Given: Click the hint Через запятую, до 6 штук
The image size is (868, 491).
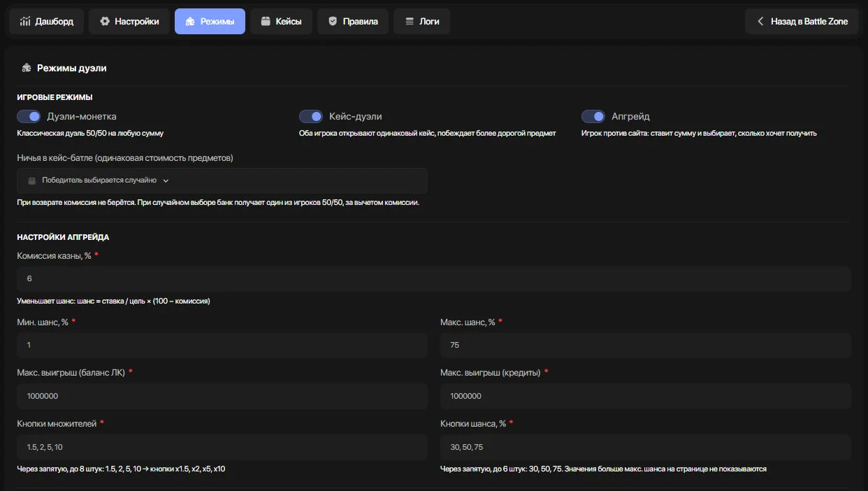Looking at the screenshot, I should 603,469.
